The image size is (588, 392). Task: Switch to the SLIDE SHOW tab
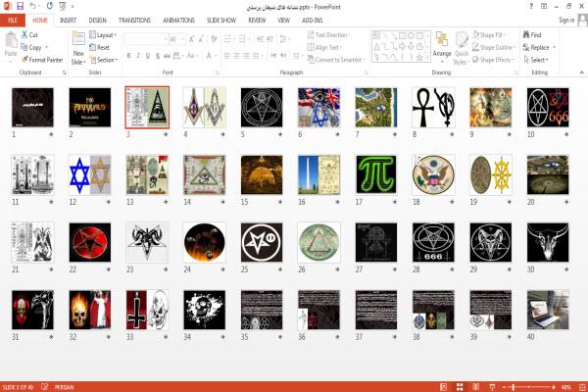pos(221,21)
